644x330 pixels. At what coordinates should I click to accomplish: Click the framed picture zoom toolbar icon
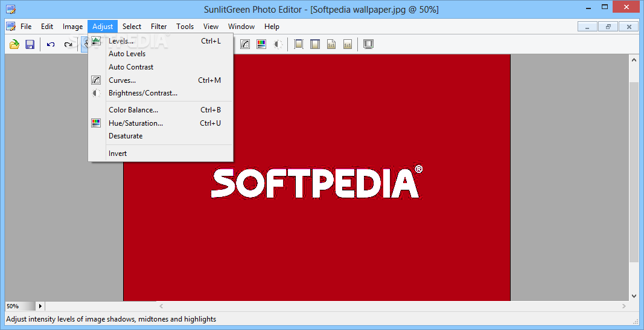pos(315,44)
